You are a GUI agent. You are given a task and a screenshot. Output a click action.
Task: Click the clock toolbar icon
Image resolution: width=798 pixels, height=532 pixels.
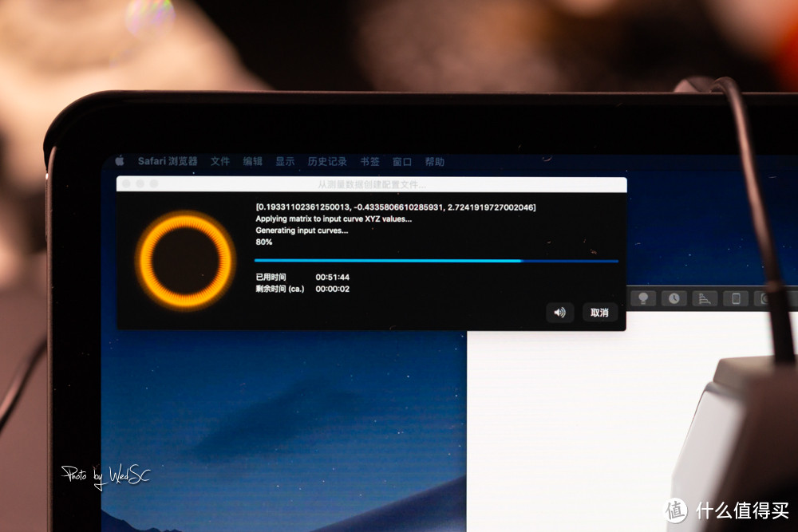point(674,298)
